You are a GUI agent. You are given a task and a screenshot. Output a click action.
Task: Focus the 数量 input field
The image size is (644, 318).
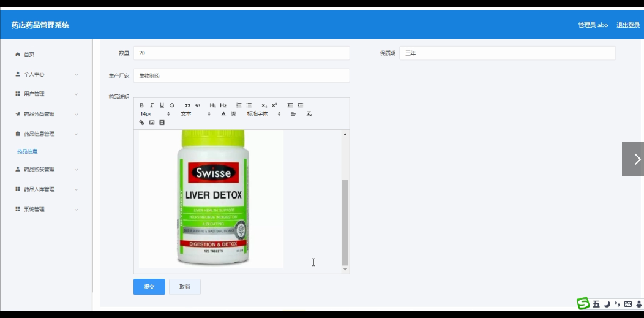(x=241, y=53)
